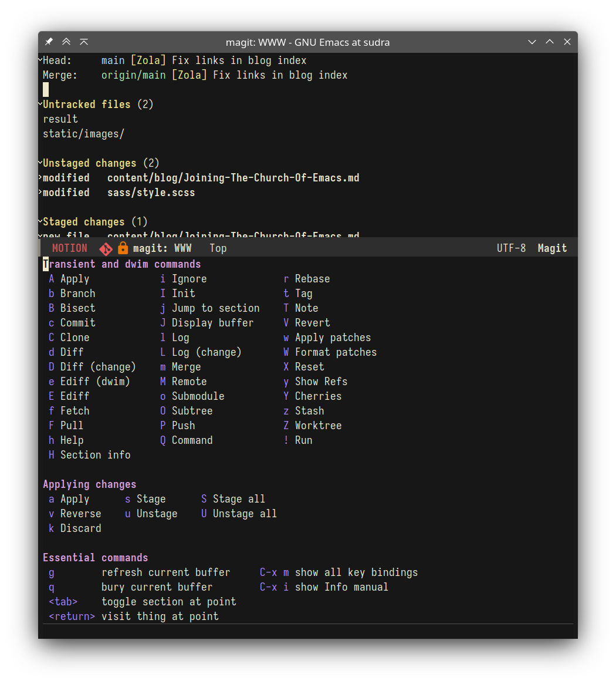Collapse the Unstaged changes section
This screenshot has height=684, width=616.
[x=40, y=162]
